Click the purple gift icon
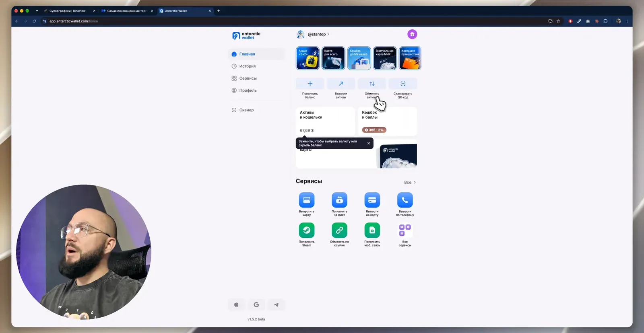The height and width of the screenshot is (333, 644). point(412,34)
